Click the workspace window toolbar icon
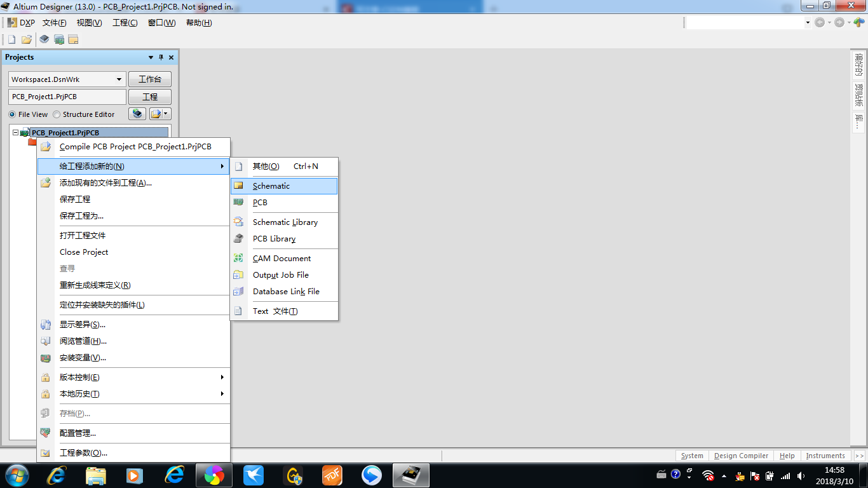 [74, 39]
